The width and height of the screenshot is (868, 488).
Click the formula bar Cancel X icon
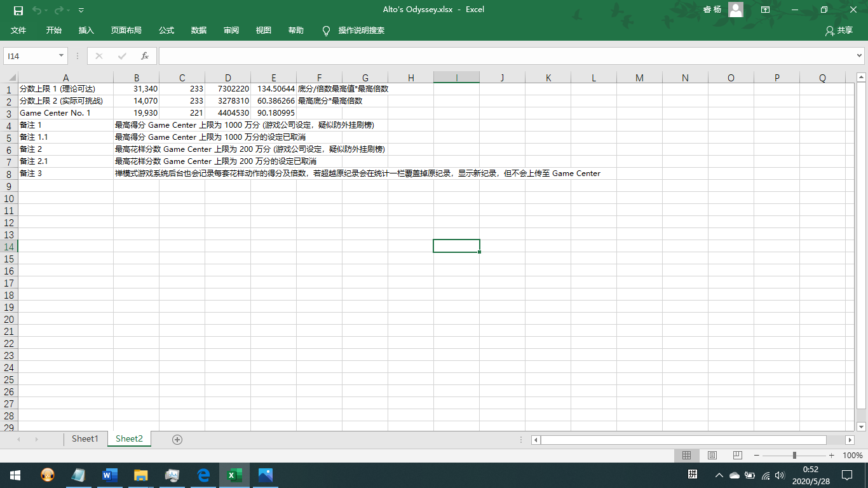(x=98, y=56)
